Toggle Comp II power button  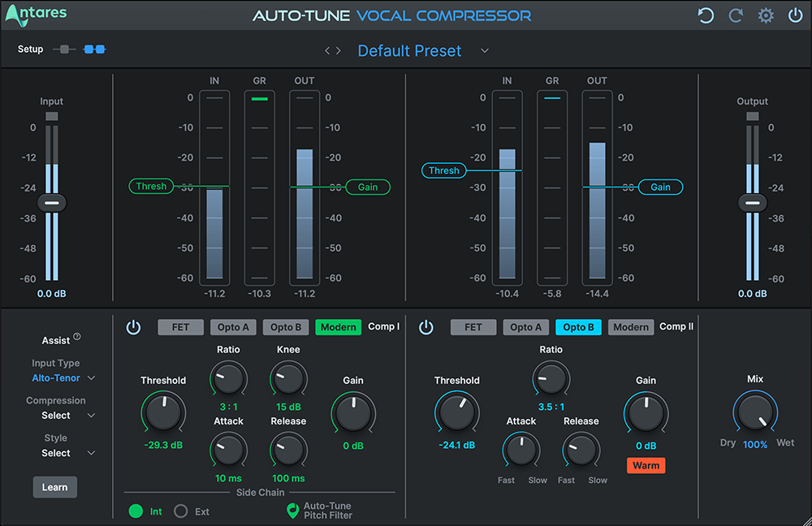coord(426,327)
